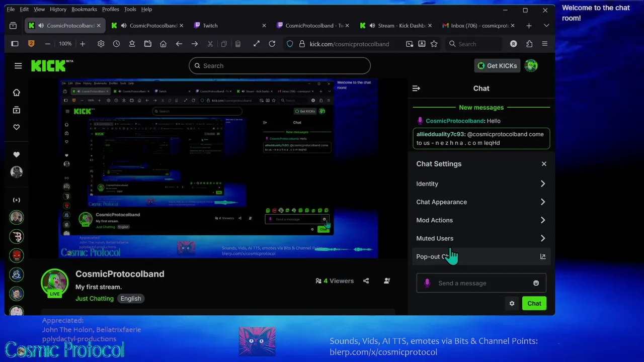Zoom out with minus button
The image size is (644, 362).
pyautogui.click(x=47, y=44)
